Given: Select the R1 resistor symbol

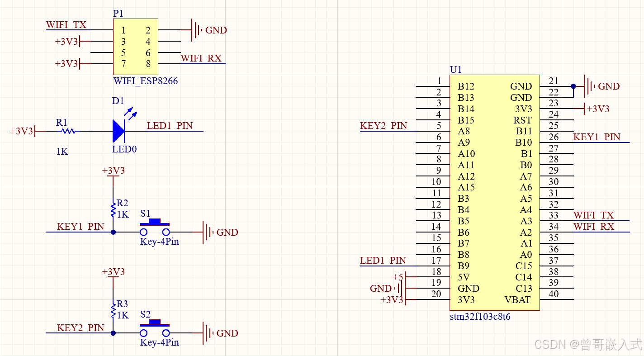Looking at the screenshot, I should 68,131.
